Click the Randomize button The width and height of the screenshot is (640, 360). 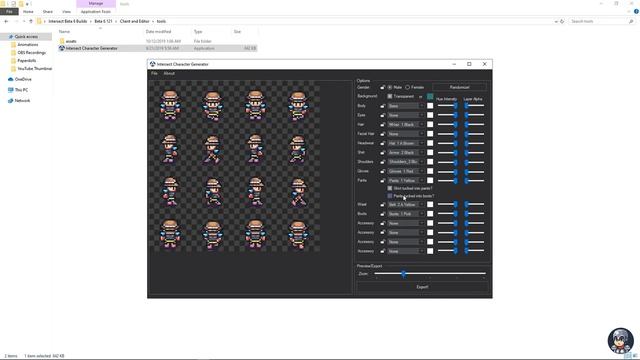click(x=460, y=87)
